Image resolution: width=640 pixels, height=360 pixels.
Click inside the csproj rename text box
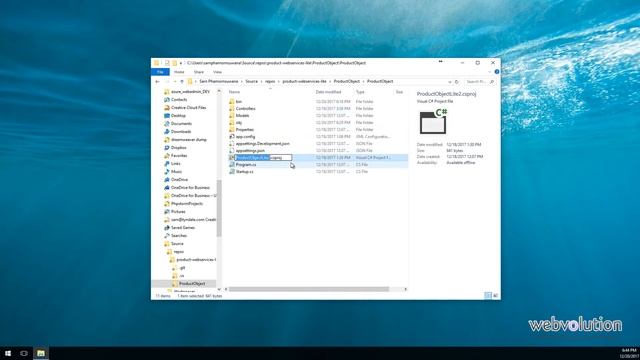[263, 158]
